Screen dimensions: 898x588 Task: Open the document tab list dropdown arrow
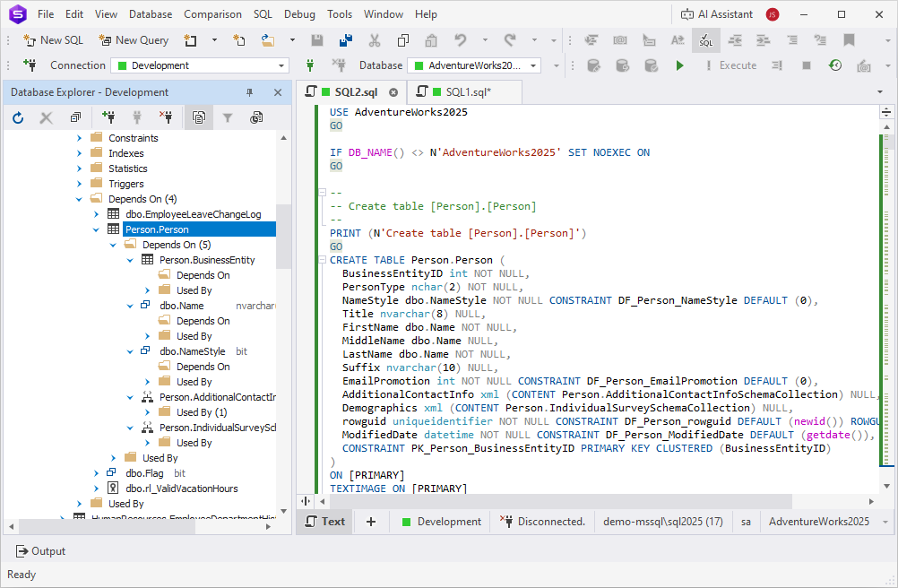(880, 92)
